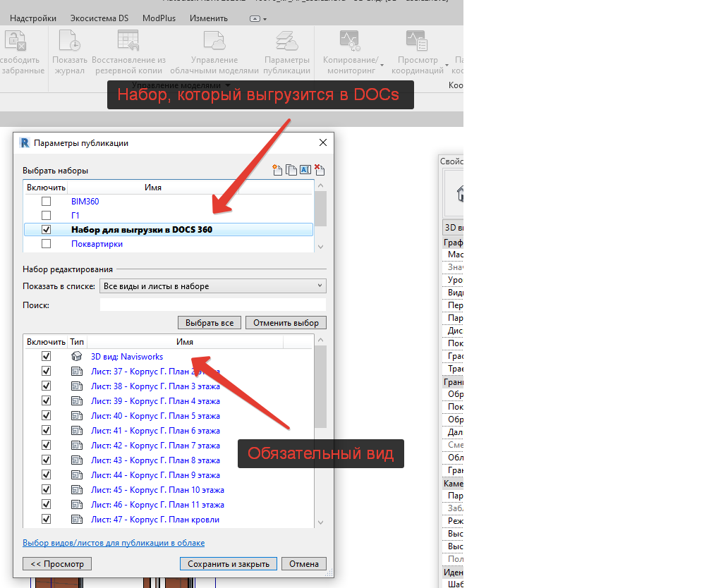Image resolution: width=716 pixels, height=588 pixels.
Task: Uncheck Лист: 45 План 10 этажа checkbox
Action: pyautogui.click(x=46, y=489)
